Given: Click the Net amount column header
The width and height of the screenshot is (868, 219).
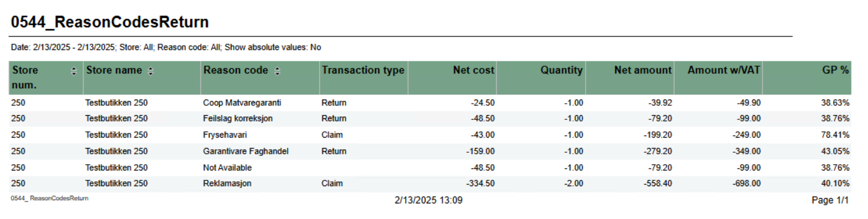Looking at the screenshot, I should (643, 70).
